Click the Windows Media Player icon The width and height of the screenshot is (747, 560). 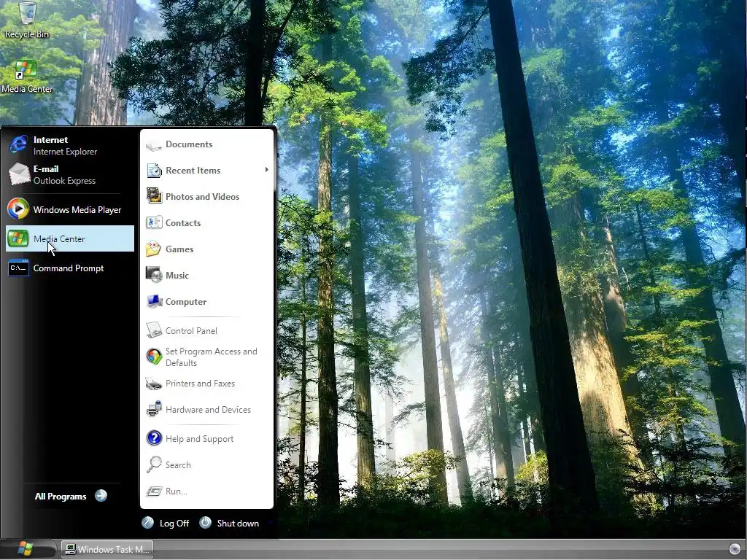(18, 209)
